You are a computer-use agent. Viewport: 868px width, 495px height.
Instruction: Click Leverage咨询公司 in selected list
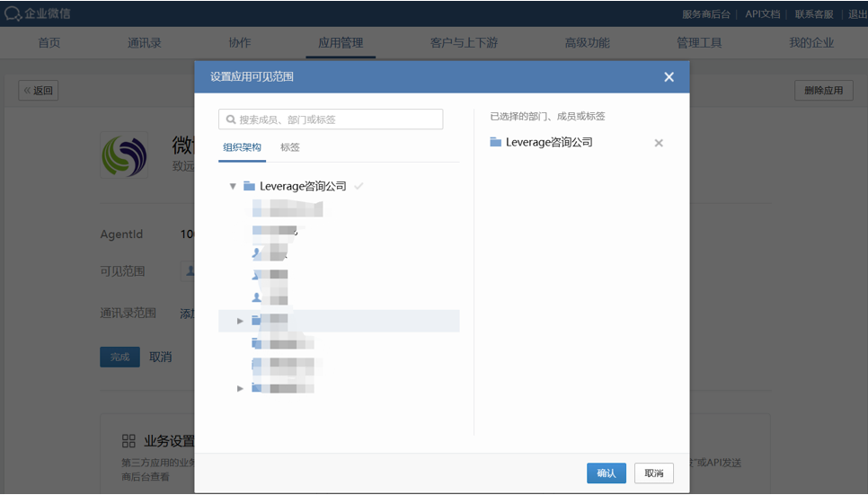click(549, 142)
